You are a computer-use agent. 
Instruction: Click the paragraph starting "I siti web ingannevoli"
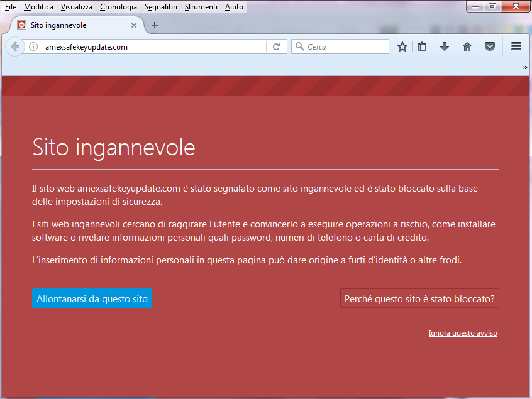pyautogui.click(x=263, y=231)
